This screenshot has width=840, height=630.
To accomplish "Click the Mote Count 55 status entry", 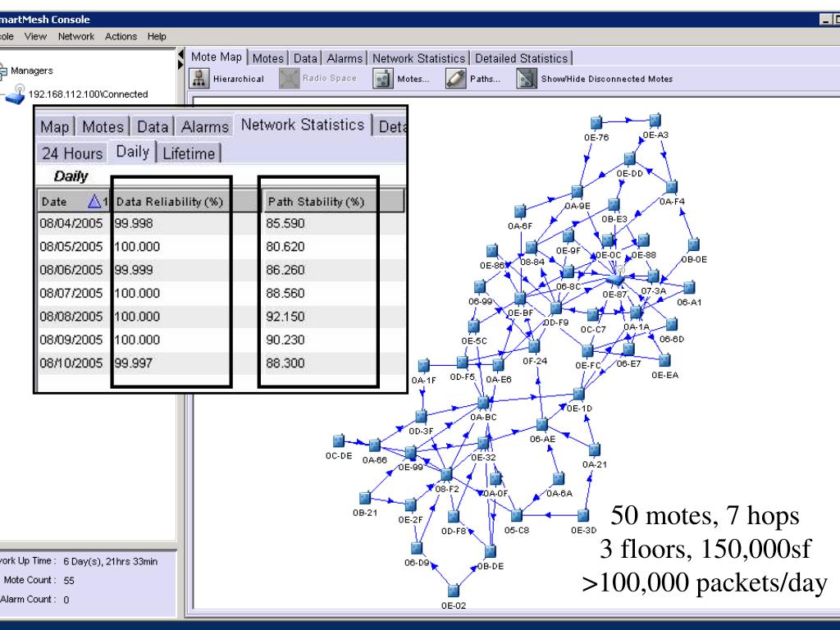I will tap(39, 580).
